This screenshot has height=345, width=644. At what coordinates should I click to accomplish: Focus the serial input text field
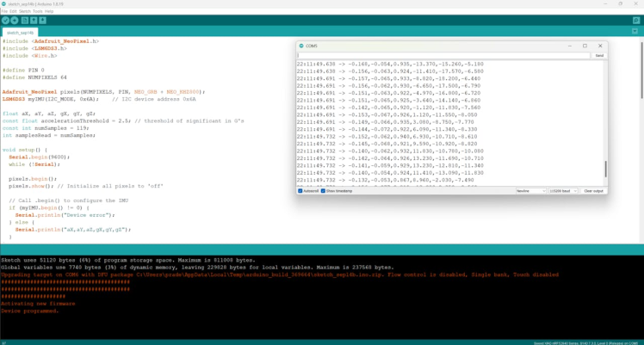coord(443,55)
